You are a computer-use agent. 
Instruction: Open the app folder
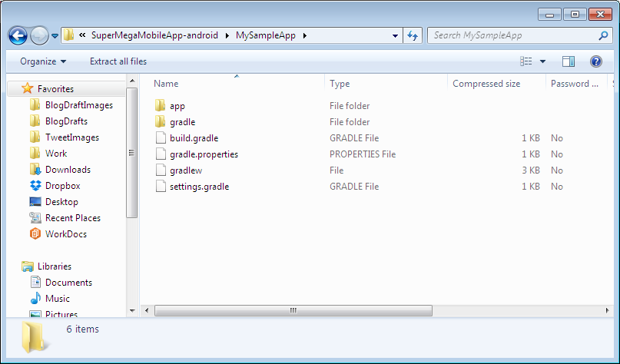tap(177, 106)
